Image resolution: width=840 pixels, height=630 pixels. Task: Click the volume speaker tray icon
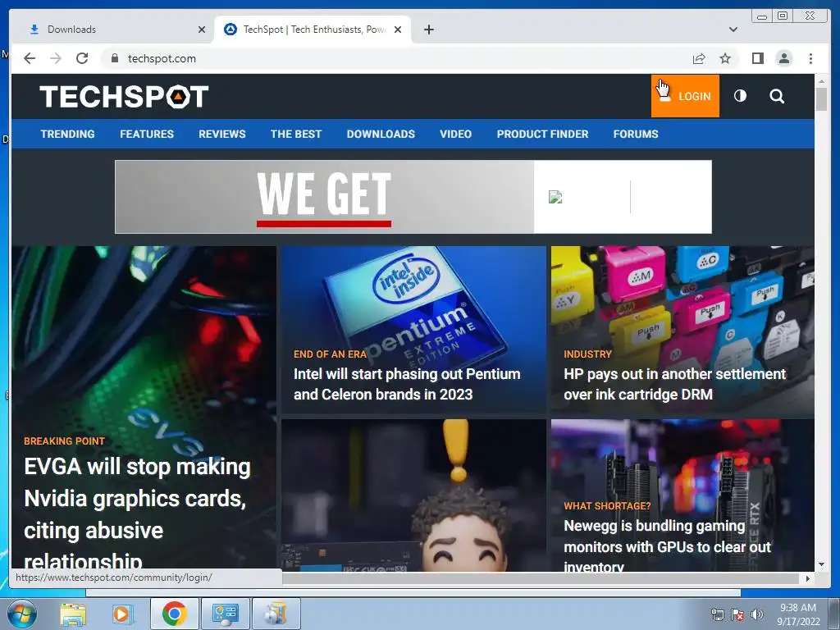757,614
